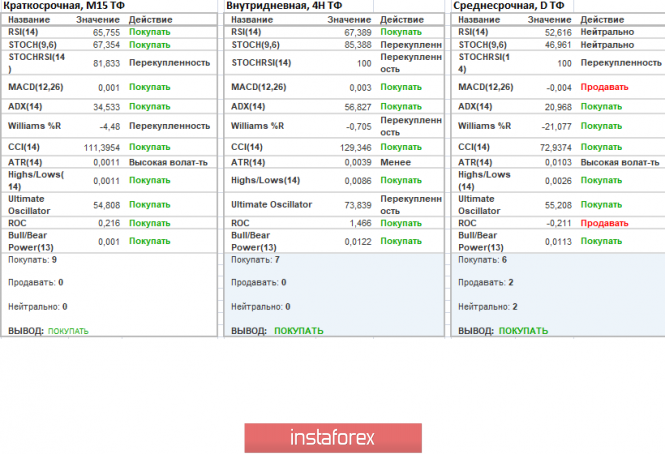Click red Продавать for ROC in D table

point(604,223)
